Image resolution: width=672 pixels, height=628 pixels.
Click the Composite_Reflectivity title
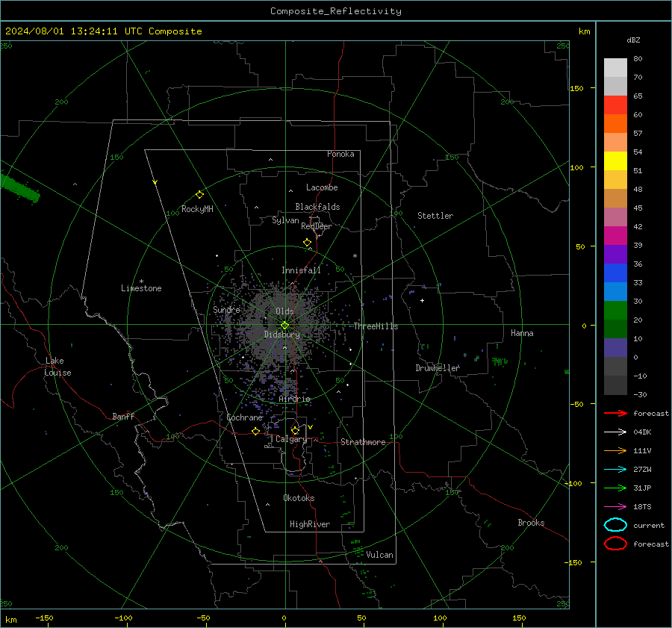point(335,11)
